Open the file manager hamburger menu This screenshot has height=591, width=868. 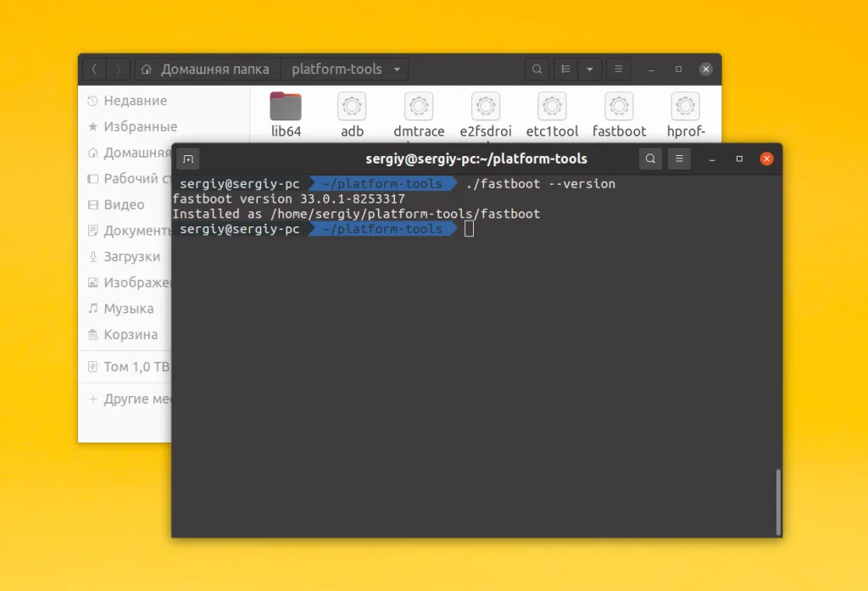(618, 69)
